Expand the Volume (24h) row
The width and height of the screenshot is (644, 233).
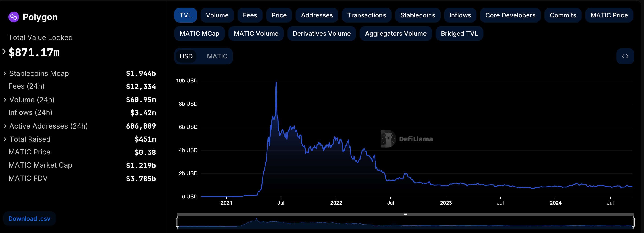[x=5, y=100]
